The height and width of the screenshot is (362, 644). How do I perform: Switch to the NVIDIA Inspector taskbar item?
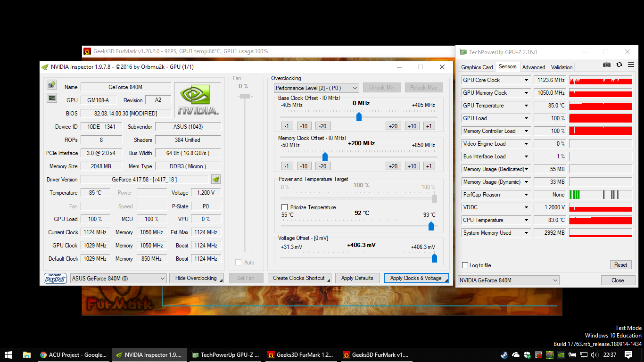click(x=149, y=355)
